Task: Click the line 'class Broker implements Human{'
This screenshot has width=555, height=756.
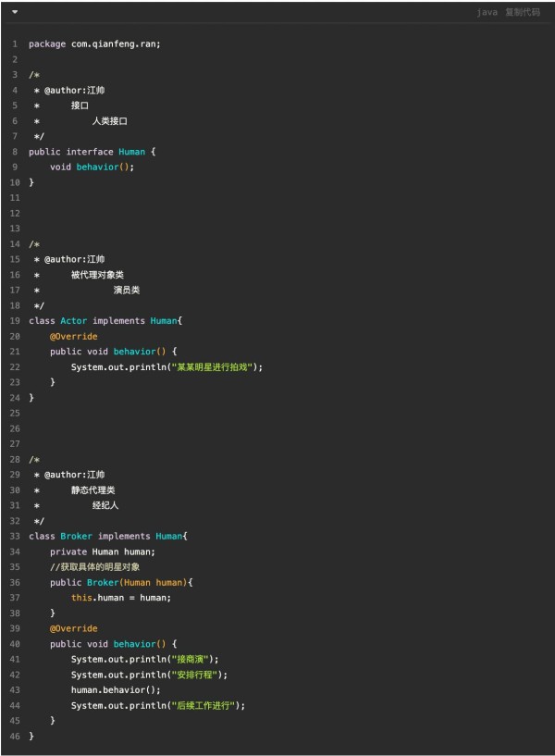Action: coord(108,536)
